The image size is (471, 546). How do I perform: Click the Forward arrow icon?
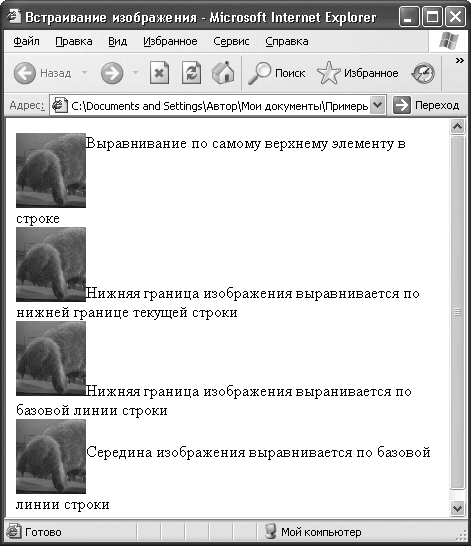(112, 73)
